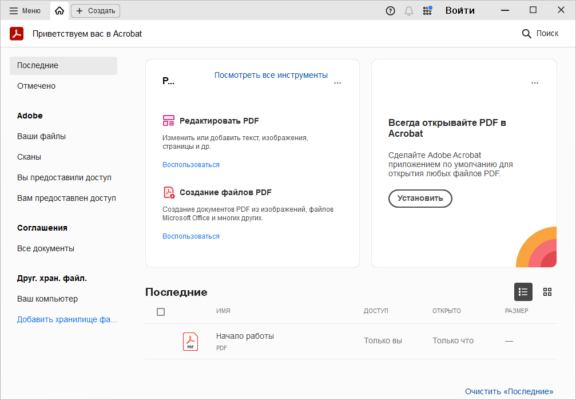Open the hamburger Меню button
The height and width of the screenshot is (400, 576).
pos(24,11)
